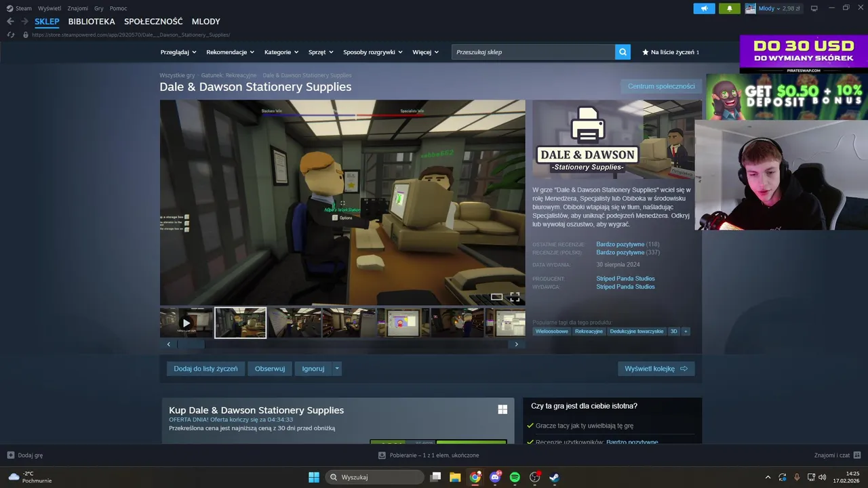The height and width of the screenshot is (488, 868).
Task: Open File Explorer from the taskbar
Action: 455,477
